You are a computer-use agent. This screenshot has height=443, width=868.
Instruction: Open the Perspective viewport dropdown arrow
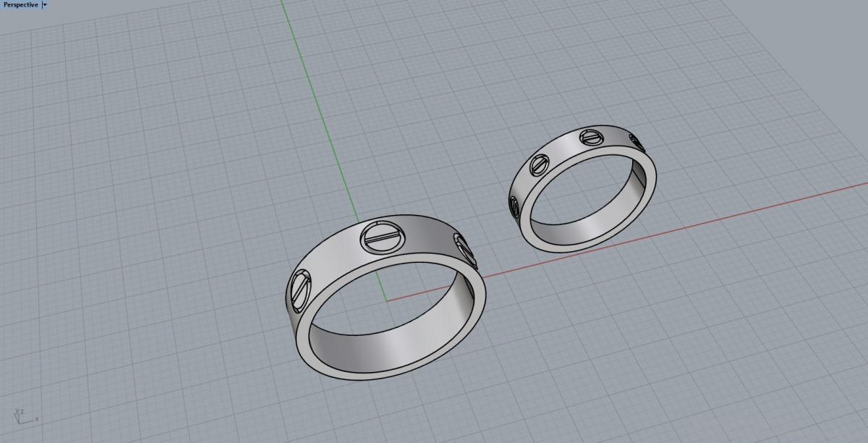point(45,4)
